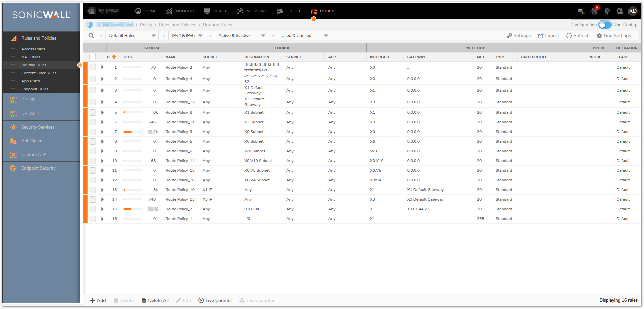Toggle the Configuration/Non-Config switch
This screenshot has width=644, height=309.
point(605,25)
